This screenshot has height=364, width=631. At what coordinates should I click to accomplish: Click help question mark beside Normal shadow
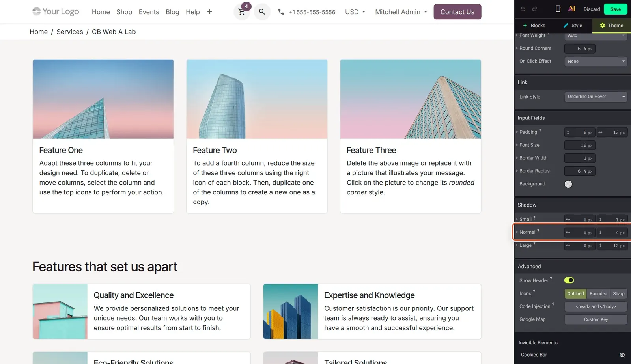point(538,231)
